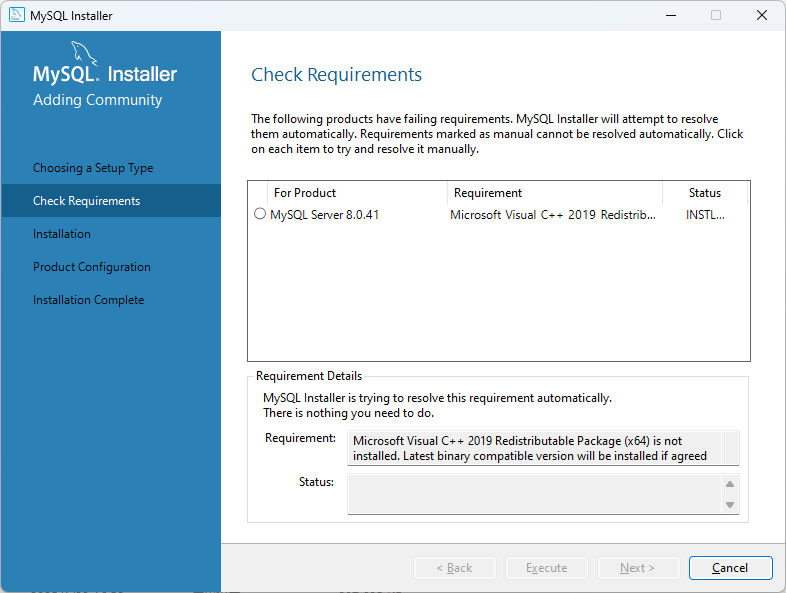Select the Check Requirements sidebar step
The height and width of the screenshot is (593, 786).
point(87,201)
